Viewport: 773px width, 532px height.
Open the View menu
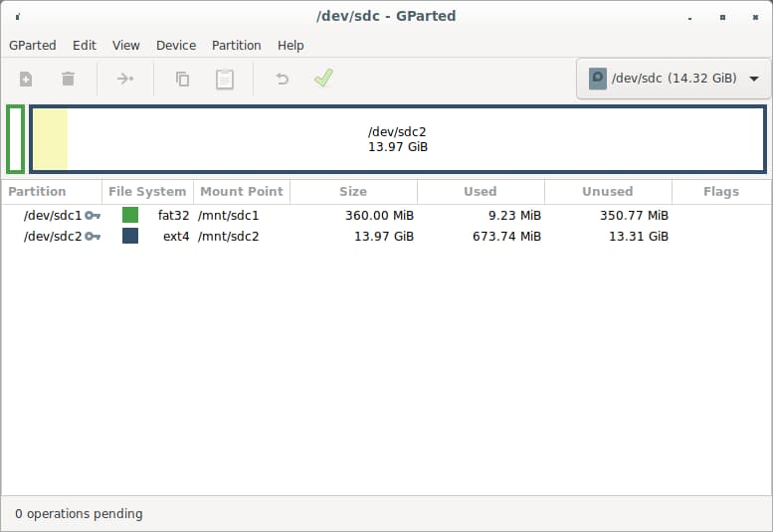[125, 46]
